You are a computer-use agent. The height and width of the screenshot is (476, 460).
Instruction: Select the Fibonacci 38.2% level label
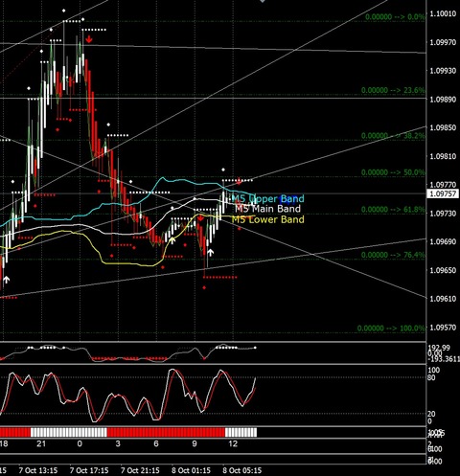(x=393, y=136)
